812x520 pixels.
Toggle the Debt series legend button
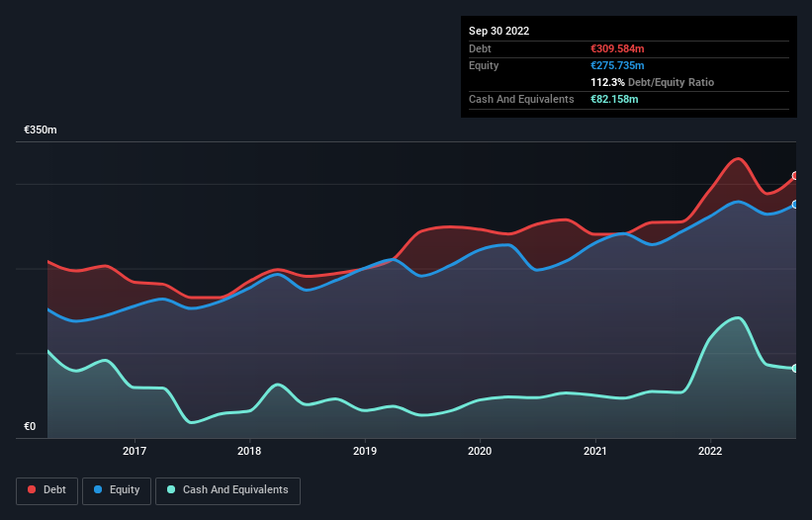click(x=46, y=490)
